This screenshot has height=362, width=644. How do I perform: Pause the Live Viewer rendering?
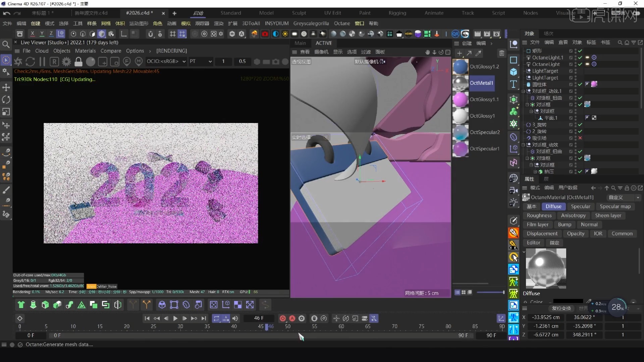42,62
